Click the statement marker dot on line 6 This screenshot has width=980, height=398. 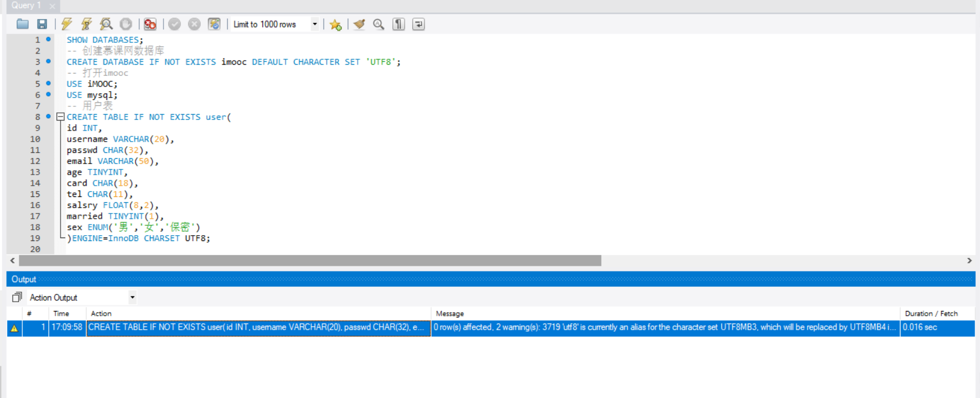[x=48, y=95]
